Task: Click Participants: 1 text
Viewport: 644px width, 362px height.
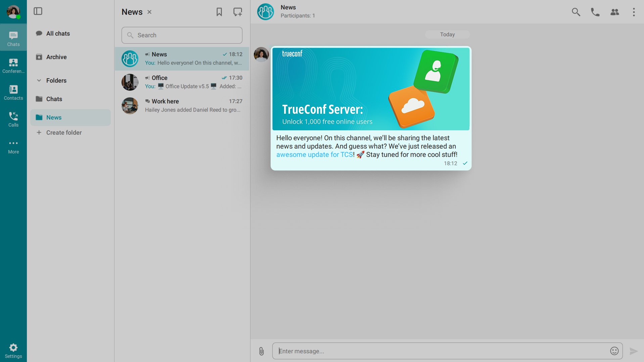Action: pyautogui.click(x=298, y=16)
